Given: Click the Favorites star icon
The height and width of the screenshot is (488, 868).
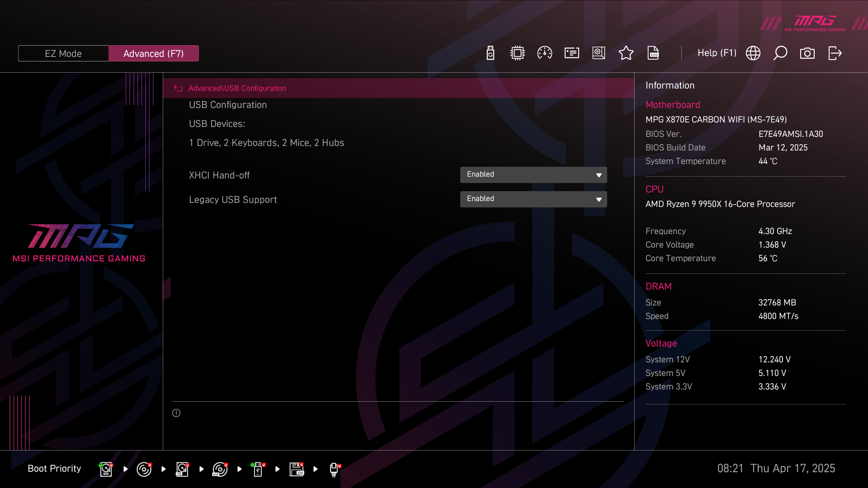Looking at the screenshot, I should 626,53.
